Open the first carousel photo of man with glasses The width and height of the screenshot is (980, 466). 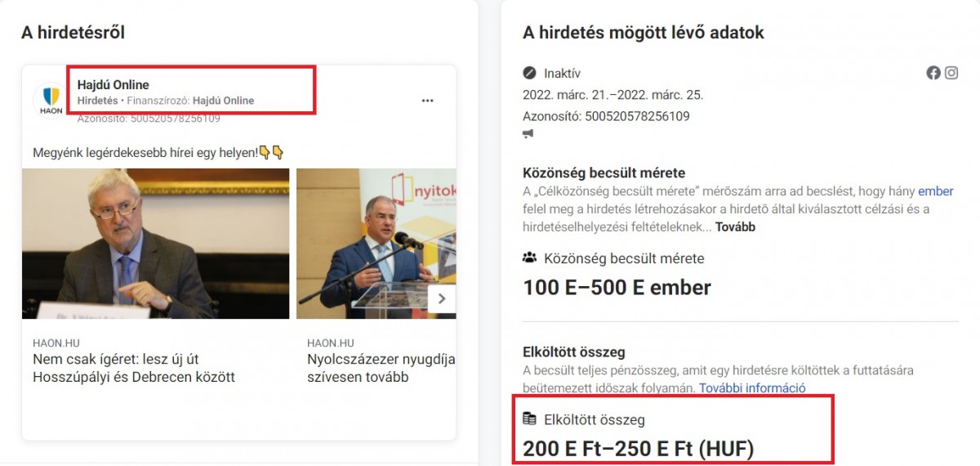coord(155,244)
